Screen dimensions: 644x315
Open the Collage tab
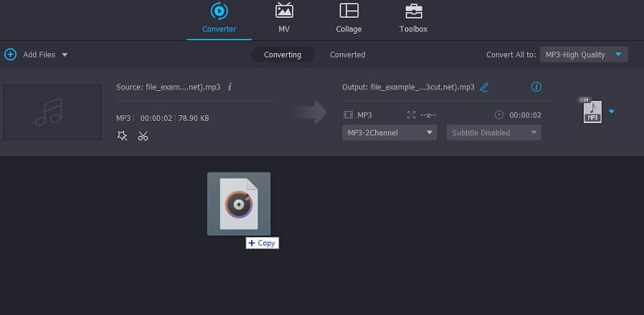coord(349,19)
